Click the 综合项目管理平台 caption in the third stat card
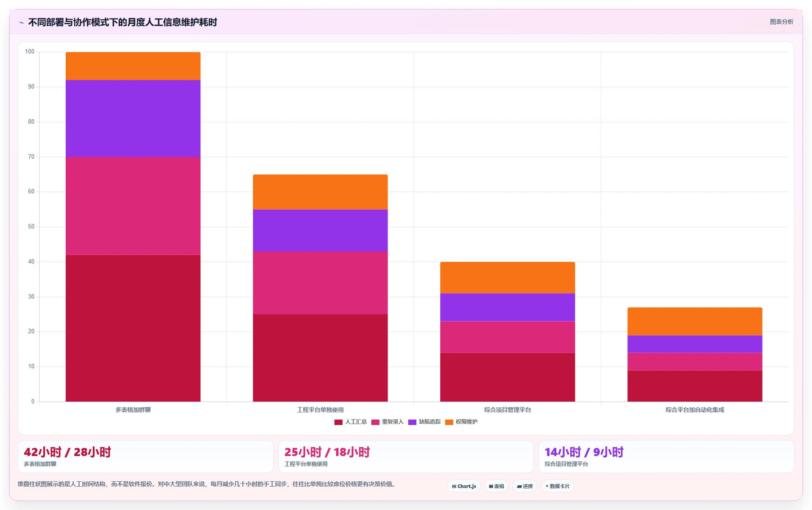The width and height of the screenshot is (812, 510). click(x=566, y=464)
